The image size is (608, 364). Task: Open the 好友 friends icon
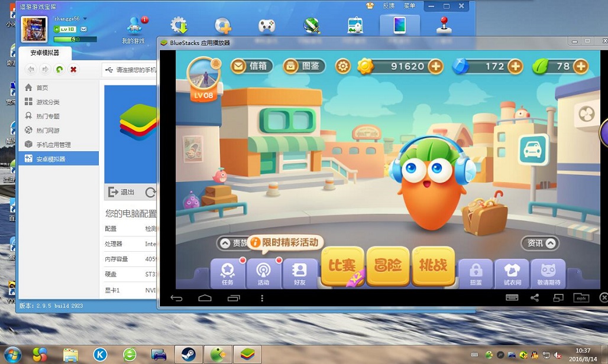(299, 274)
